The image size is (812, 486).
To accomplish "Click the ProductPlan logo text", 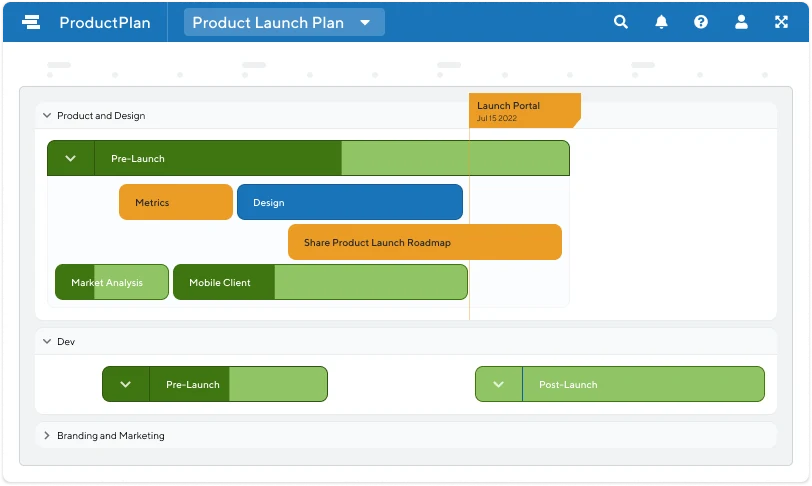I will pos(105,22).
